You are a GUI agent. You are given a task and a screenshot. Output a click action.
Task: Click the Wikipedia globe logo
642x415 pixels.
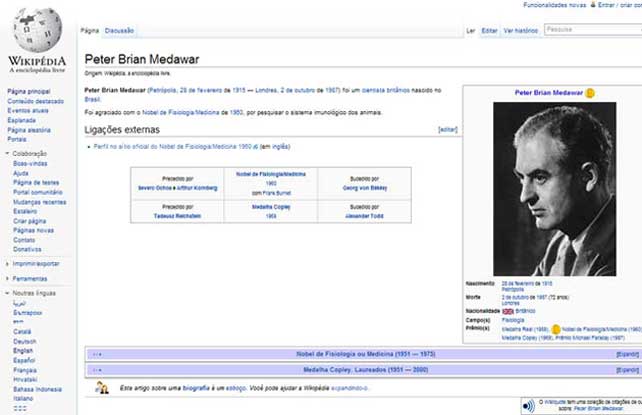(x=37, y=30)
